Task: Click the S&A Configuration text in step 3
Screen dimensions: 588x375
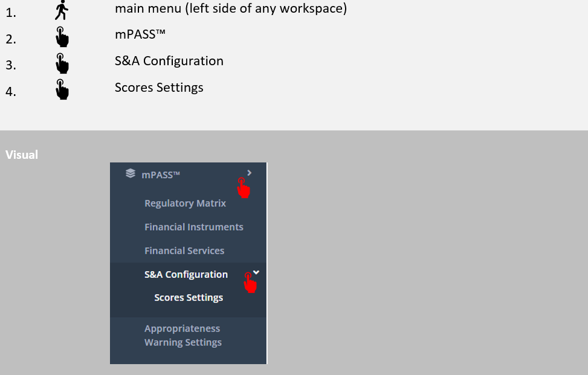Action: (x=169, y=61)
